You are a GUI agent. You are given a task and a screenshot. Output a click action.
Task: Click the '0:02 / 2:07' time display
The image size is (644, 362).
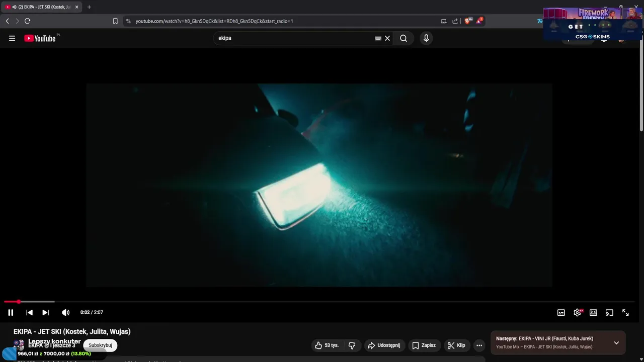pyautogui.click(x=92, y=312)
